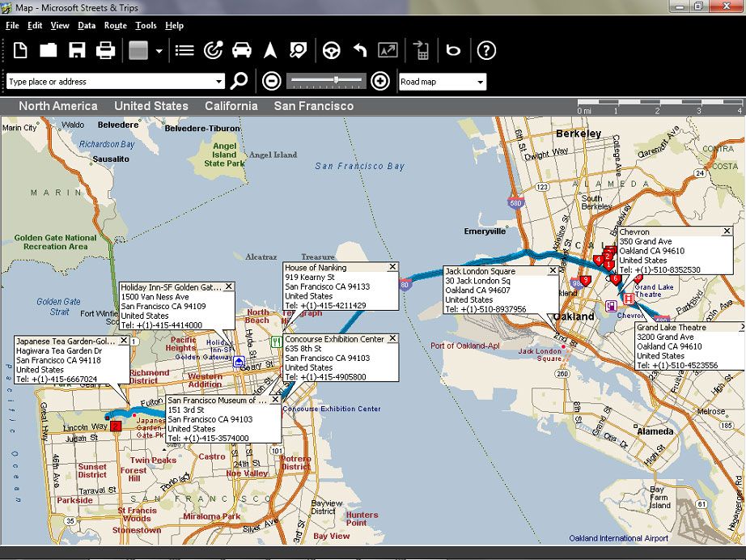This screenshot has width=746, height=560.
Task: Click the steering wheel driving guidance icon
Action: [x=331, y=51]
